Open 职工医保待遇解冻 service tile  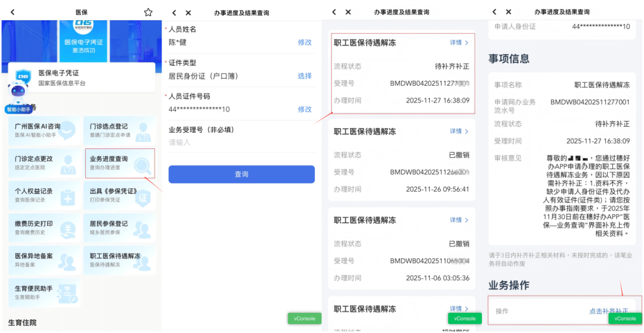[x=118, y=260]
